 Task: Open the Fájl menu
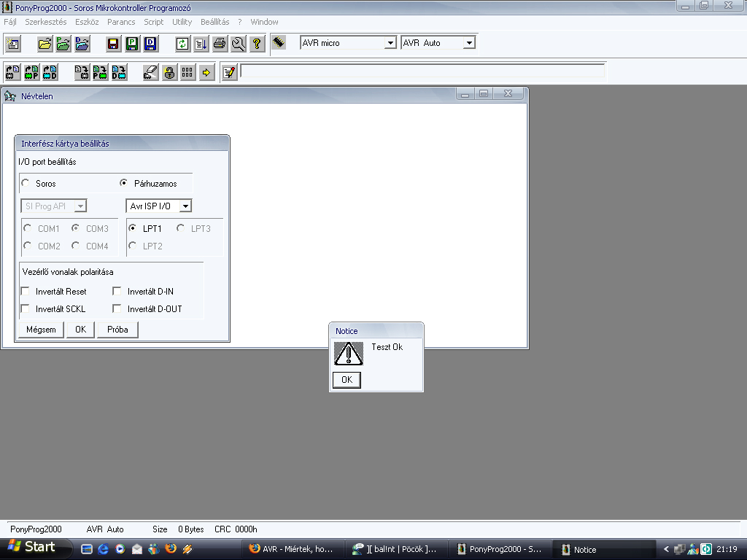(10, 22)
